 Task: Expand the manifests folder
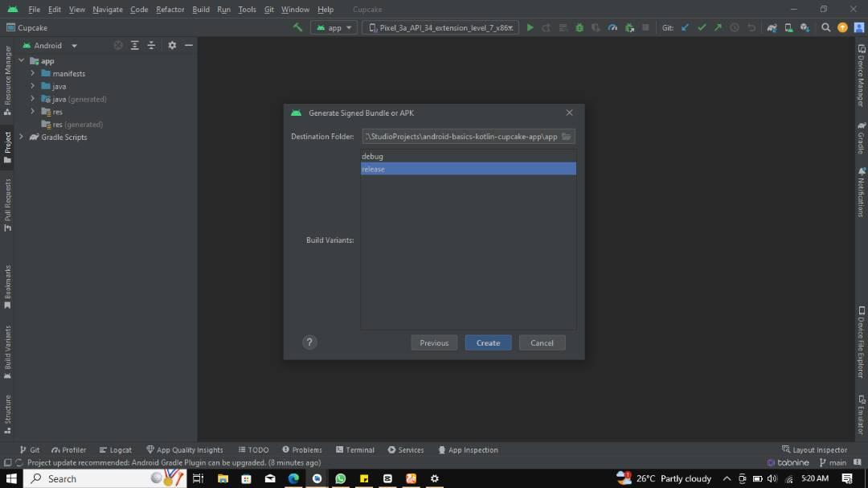pyautogui.click(x=33, y=74)
